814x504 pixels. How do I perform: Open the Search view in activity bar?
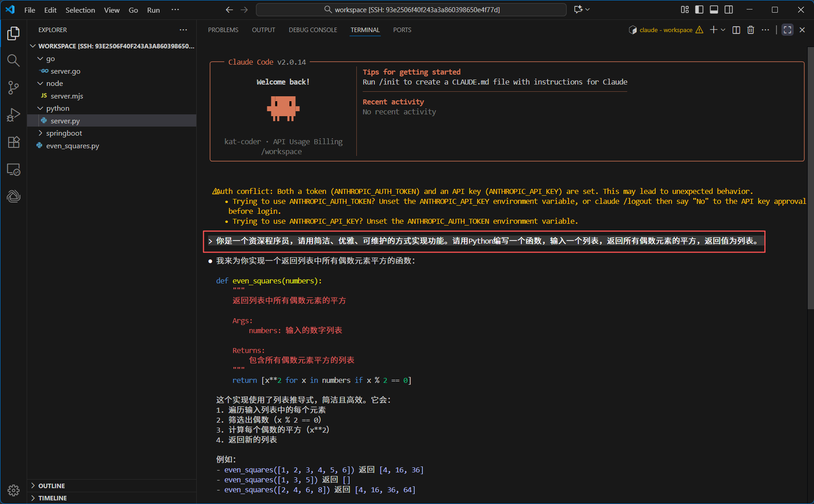tap(14, 60)
